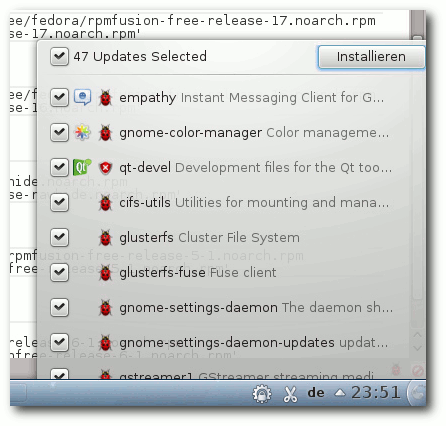Click the bugfix ladybug icon next to empathy
Viewport: 446px width, 426px height.
[106, 98]
